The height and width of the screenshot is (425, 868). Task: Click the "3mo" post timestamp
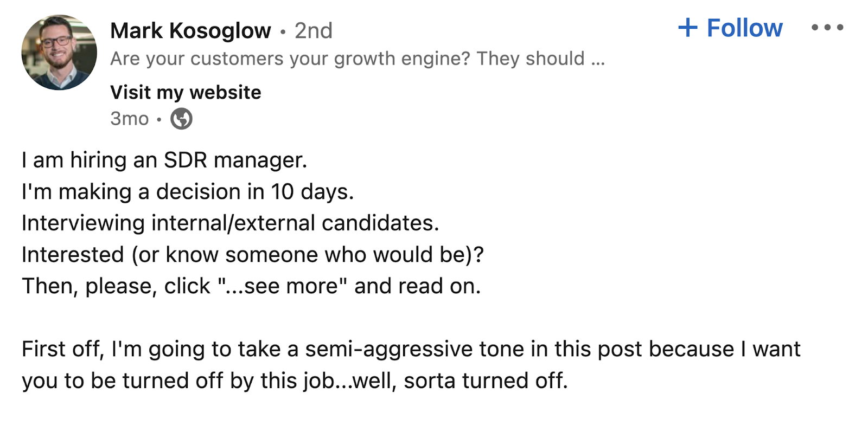[129, 118]
